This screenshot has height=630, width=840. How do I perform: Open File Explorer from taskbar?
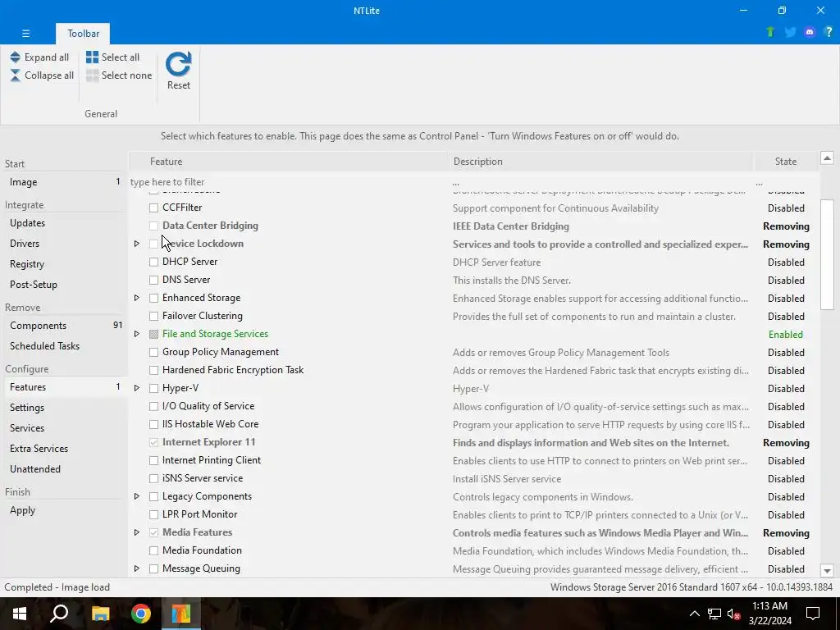[x=100, y=614]
